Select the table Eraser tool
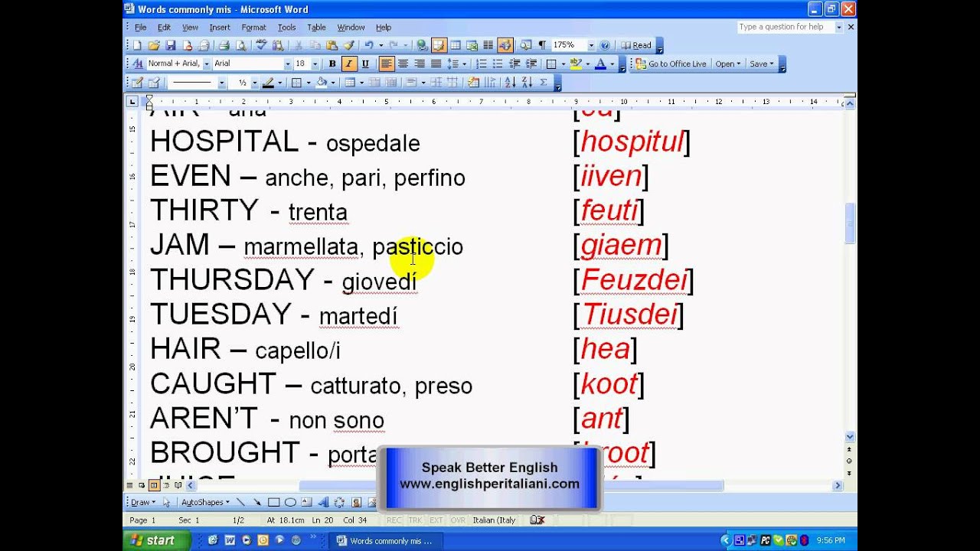This screenshot has height=551, width=980. [x=154, y=82]
